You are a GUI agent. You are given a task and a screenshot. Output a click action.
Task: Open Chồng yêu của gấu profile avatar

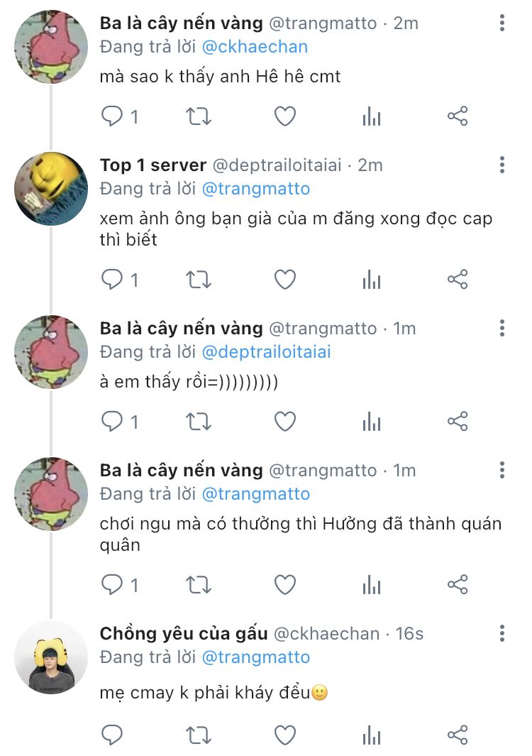point(51,657)
